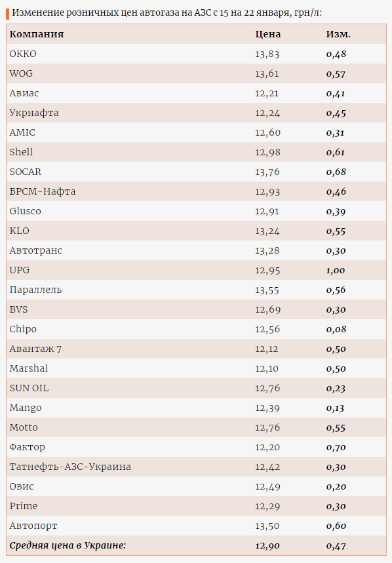Select SOCAR change value 0,68

pos(336,172)
